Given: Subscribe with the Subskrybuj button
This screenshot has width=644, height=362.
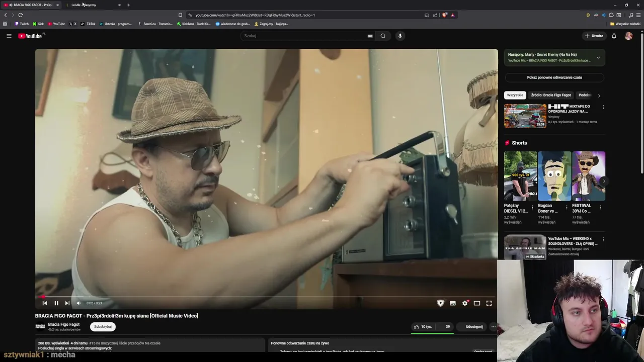Looking at the screenshot, I should (x=103, y=327).
